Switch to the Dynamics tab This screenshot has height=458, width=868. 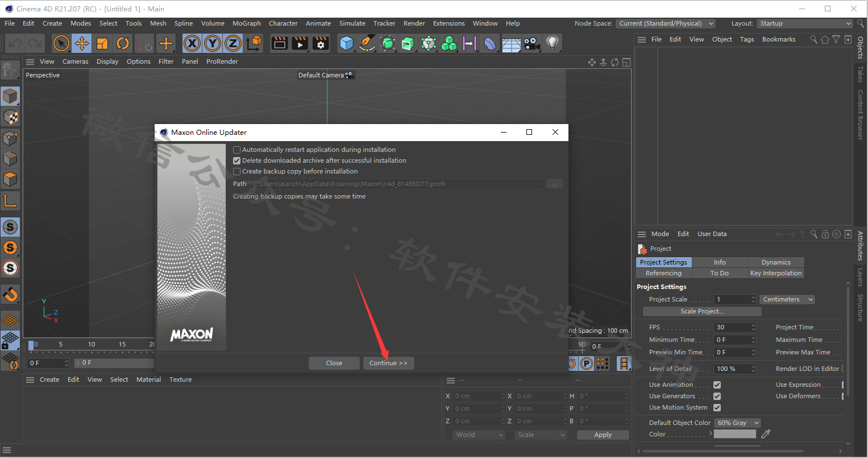(x=776, y=262)
